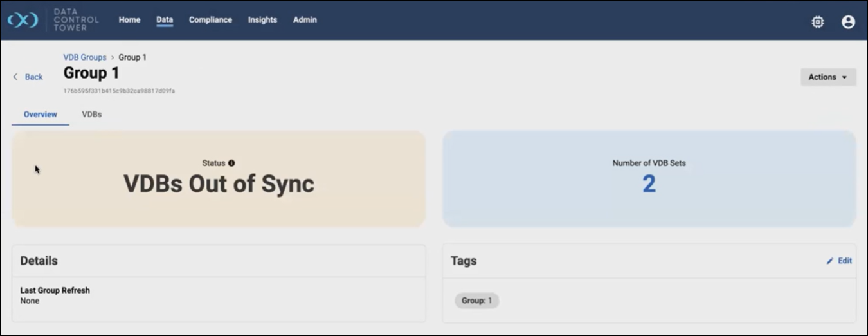The width and height of the screenshot is (868, 336).
Task: Open the Admin menu
Action: click(305, 20)
